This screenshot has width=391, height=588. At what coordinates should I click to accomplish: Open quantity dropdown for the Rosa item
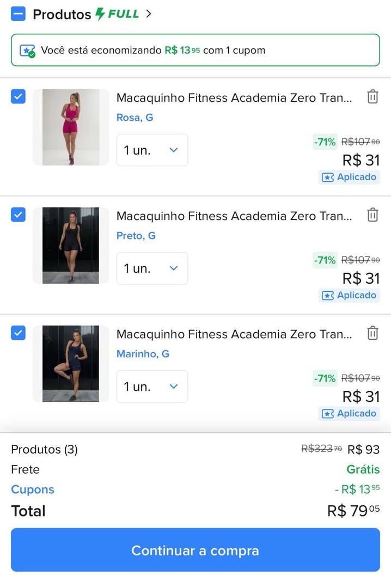152,150
